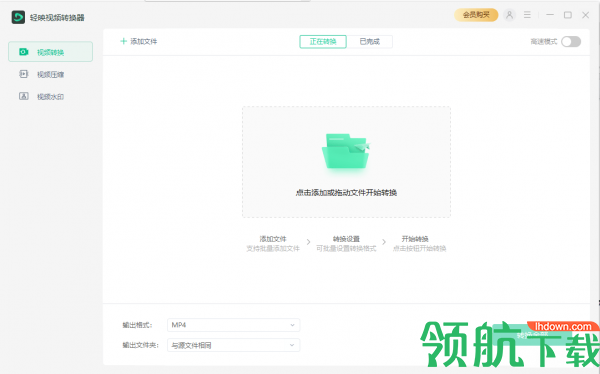The height and width of the screenshot is (374, 600).
Task: Open the 视频水印 sidebar item
Action: 51,96
